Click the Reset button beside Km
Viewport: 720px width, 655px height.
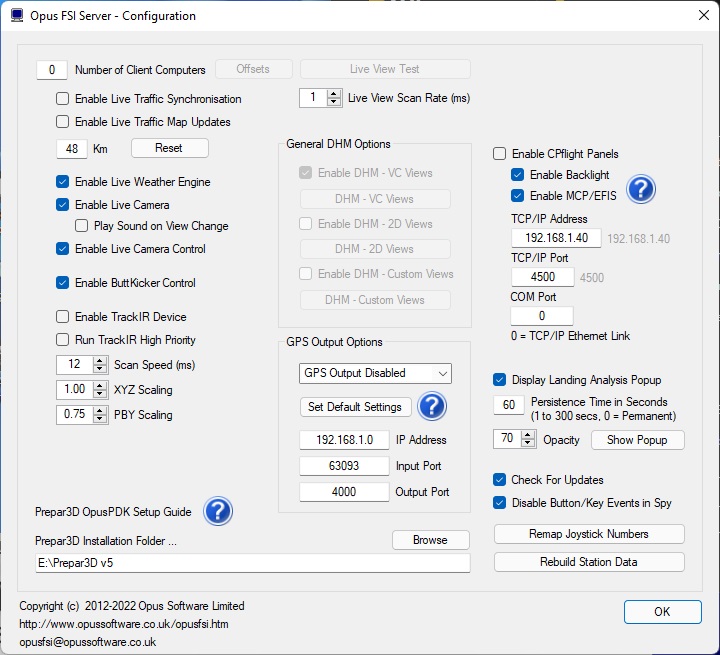(x=169, y=148)
